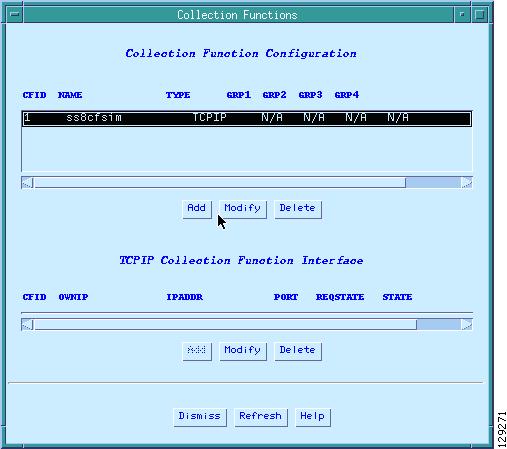The height and width of the screenshot is (449, 507).
Task: Refresh the collection function lists
Action: (x=261, y=417)
